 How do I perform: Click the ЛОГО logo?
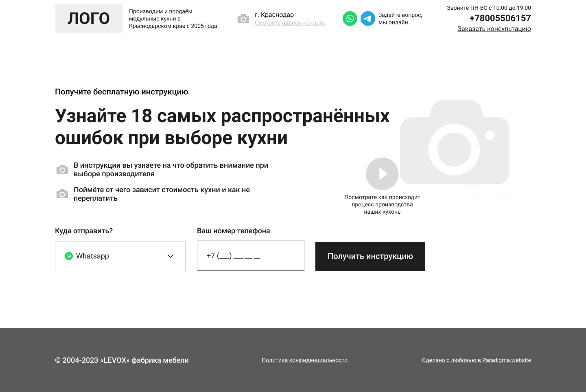[88, 18]
